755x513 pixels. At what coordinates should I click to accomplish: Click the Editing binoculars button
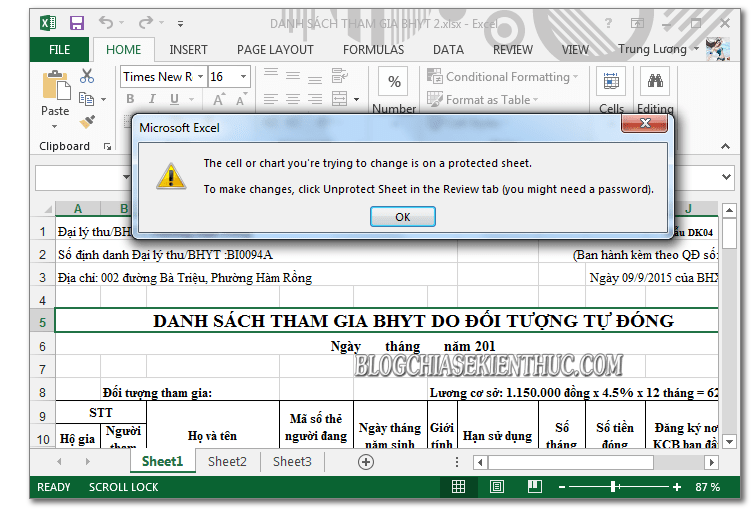655,81
